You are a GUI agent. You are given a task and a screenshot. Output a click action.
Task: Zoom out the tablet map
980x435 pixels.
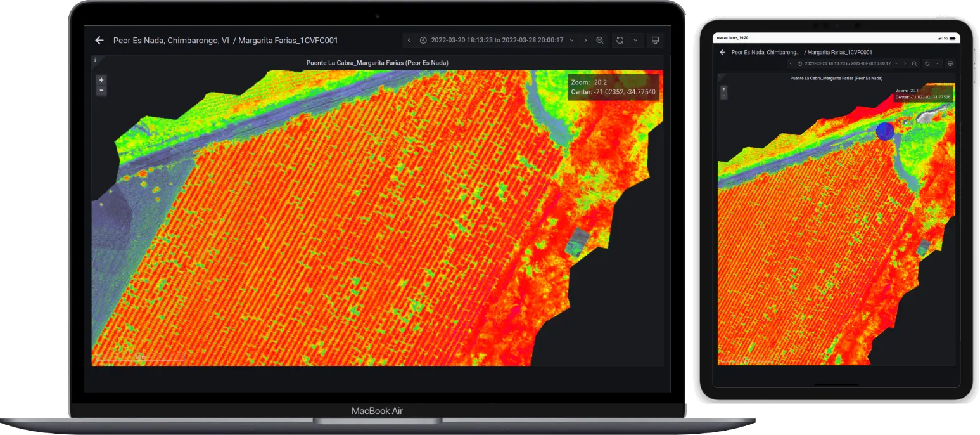coord(724,96)
